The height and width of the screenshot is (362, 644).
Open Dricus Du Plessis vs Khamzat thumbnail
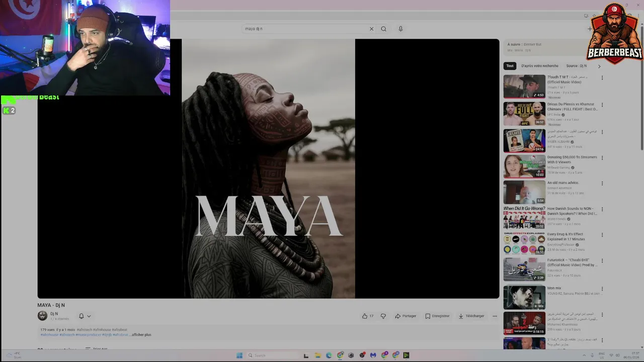click(x=524, y=114)
